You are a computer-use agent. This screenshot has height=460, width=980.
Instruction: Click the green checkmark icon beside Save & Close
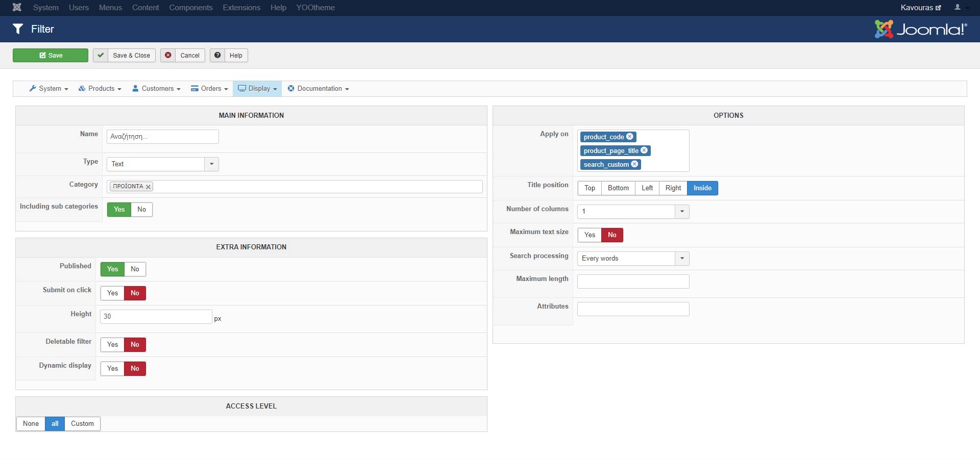101,55
